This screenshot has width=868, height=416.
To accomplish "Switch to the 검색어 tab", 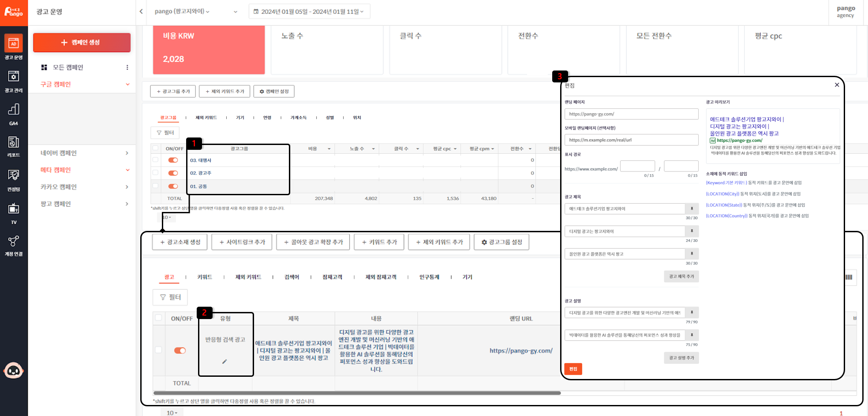I will [292, 277].
